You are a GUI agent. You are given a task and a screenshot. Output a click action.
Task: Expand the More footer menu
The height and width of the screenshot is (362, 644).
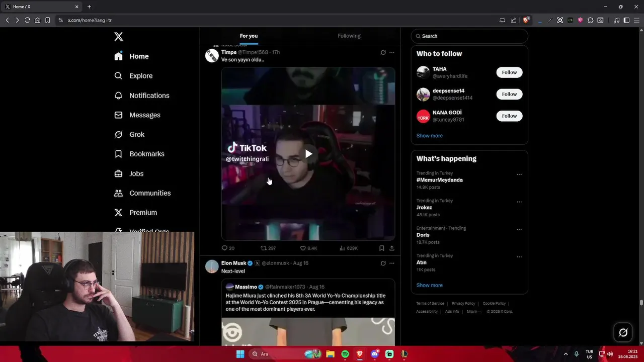coord(474,312)
